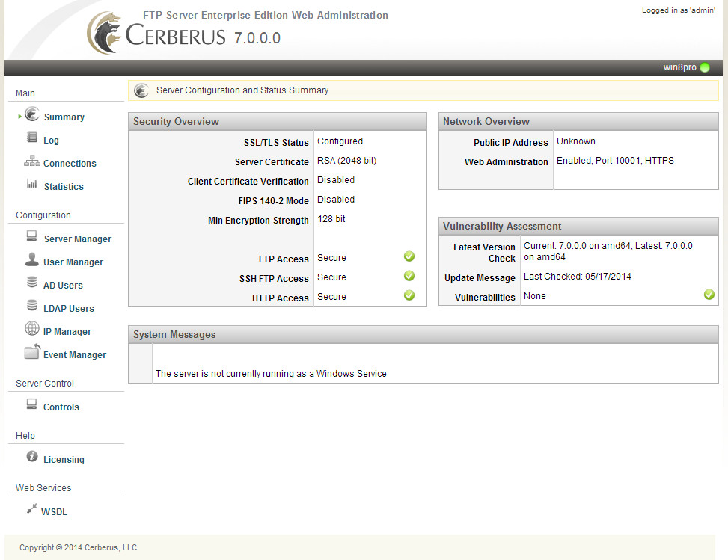Click the AD Users database icon

32,282
